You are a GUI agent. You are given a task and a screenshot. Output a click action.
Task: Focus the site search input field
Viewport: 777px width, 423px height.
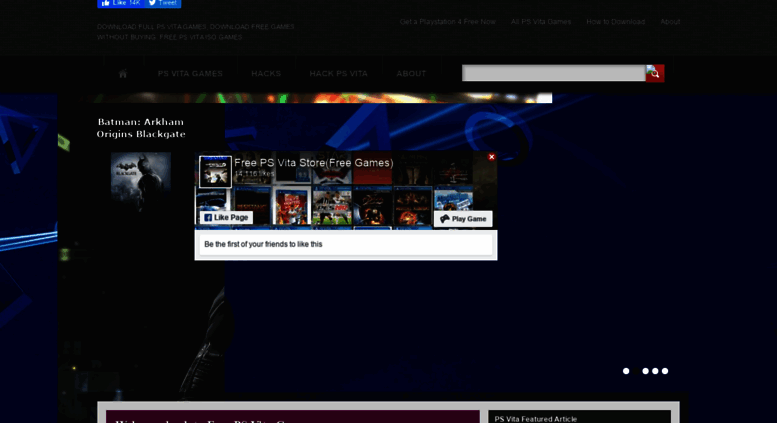pos(554,73)
